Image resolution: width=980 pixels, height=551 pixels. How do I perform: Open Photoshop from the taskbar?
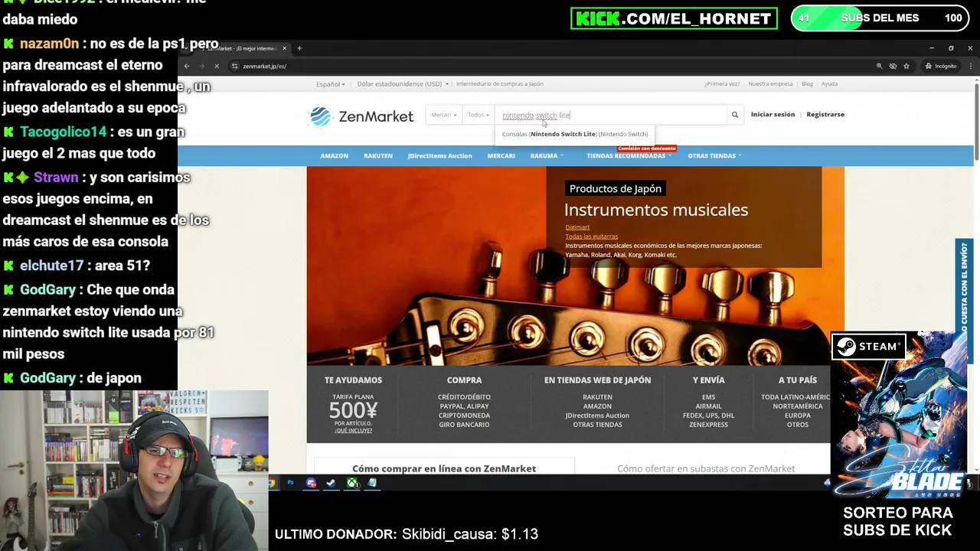click(x=291, y=483)
